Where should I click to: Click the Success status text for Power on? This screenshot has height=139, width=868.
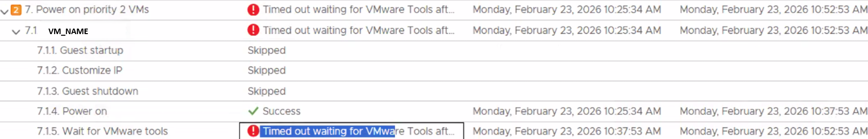pyautogui.click(x=281, y=111)
